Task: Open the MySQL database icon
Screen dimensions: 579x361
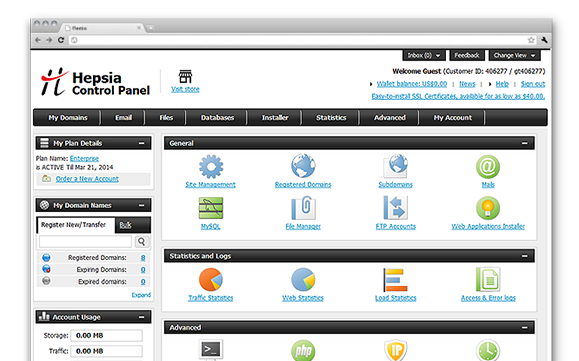Action: [x=211, y=208]
